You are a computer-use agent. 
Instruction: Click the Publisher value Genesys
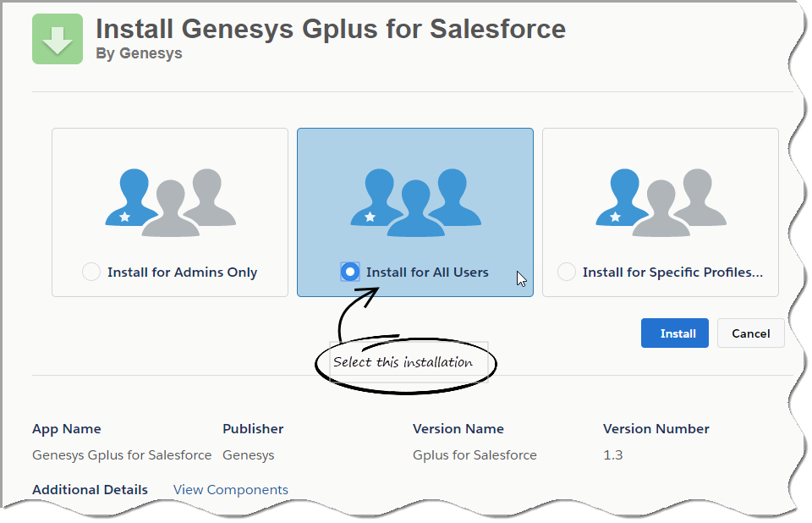(249, 455)
